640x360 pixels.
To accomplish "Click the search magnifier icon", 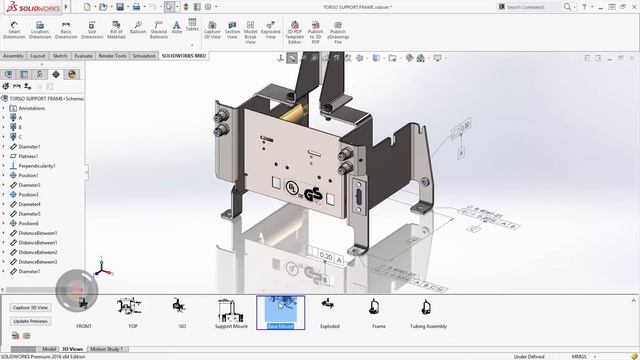I will coord(567,7).
